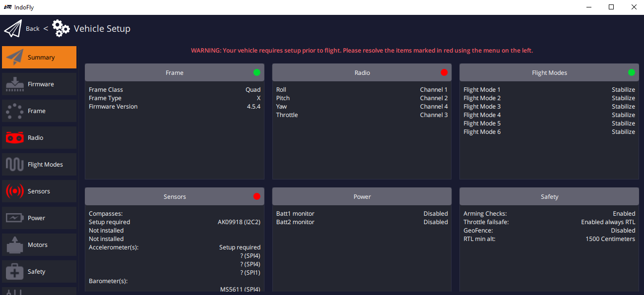The image size is (644, 295).
Task: Select the red Radio icon in the sidebar
Action: pyautogui.click(x=15, y=137)
